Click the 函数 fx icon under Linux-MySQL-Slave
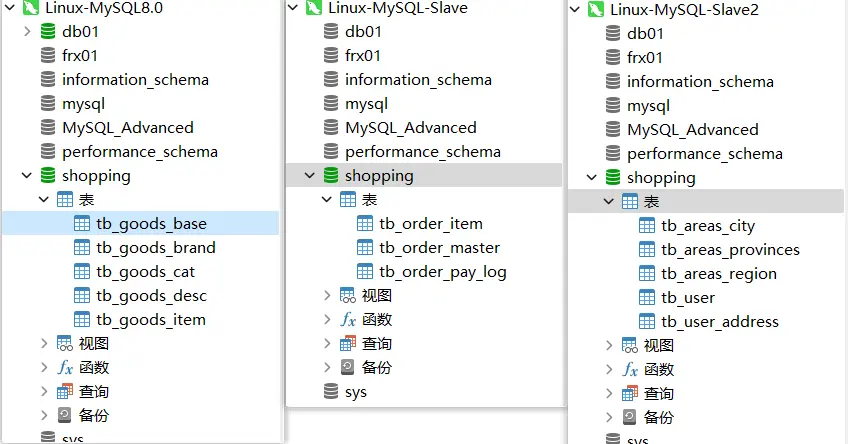 348,320
